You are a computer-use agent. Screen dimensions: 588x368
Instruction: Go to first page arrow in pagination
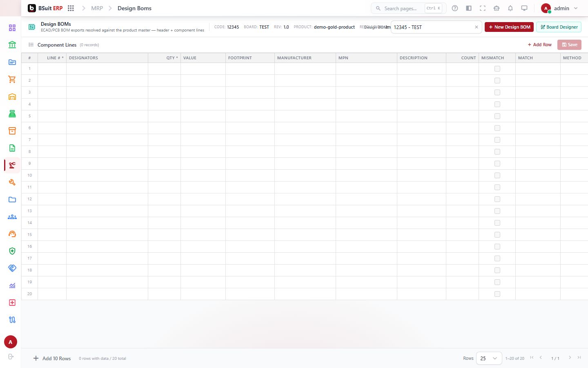[532, 358]
